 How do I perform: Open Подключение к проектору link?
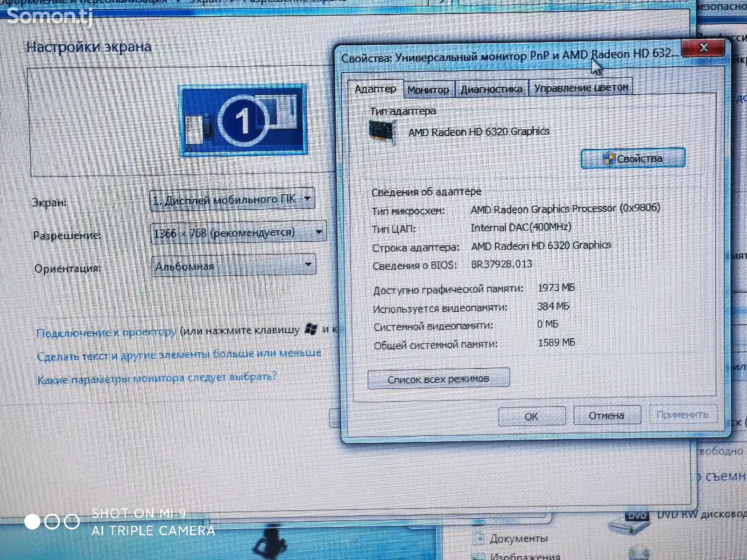coord(106,333)
